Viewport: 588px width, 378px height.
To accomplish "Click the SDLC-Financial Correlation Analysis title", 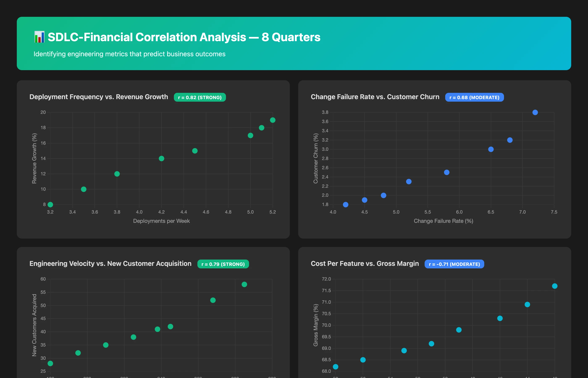I will (184, 37).
